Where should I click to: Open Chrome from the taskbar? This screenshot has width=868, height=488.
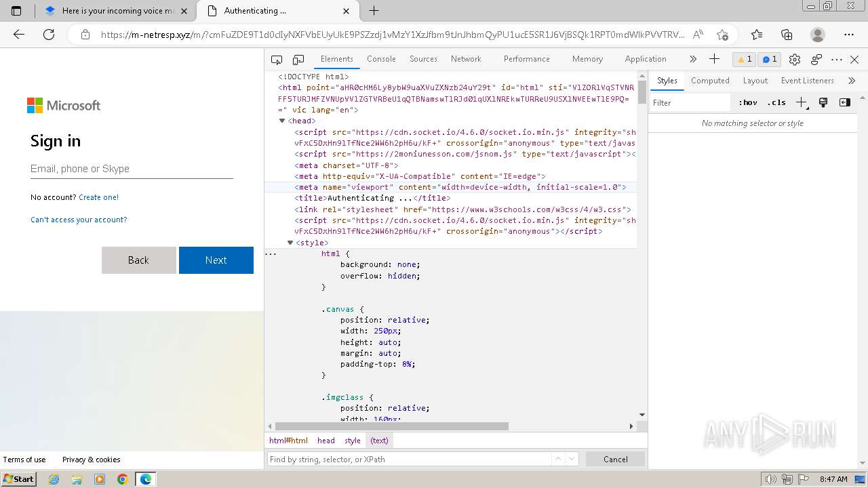(122, 479)
